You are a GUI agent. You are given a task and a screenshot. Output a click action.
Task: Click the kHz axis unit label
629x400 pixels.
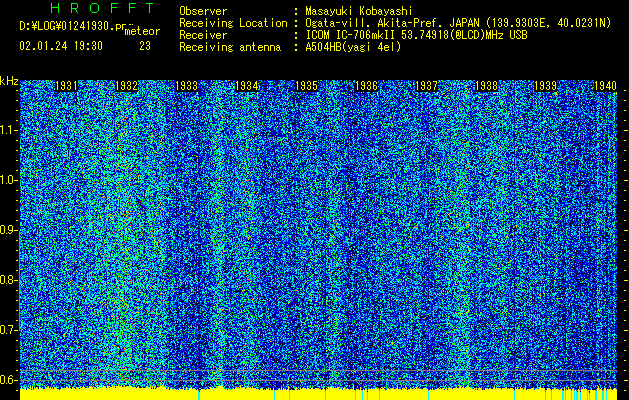coord(9,81)
